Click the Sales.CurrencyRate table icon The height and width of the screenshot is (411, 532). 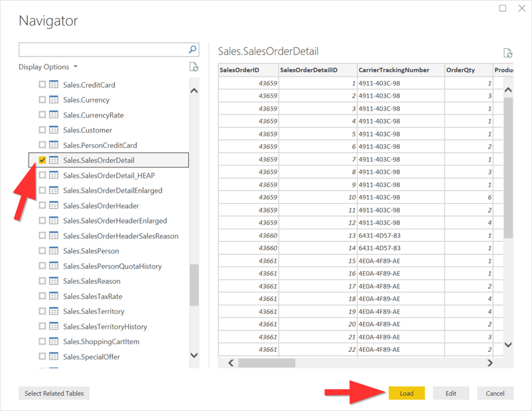click(54, 115)
